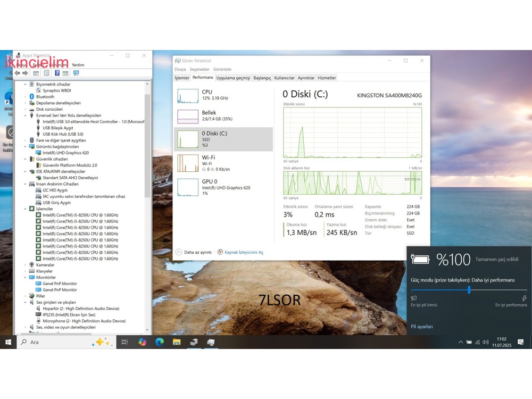The height and width of the screenshot is (399, 532).
Task: Click the Kaynak İzleyicisi resource monitor icon
Action: coord(220,252)
